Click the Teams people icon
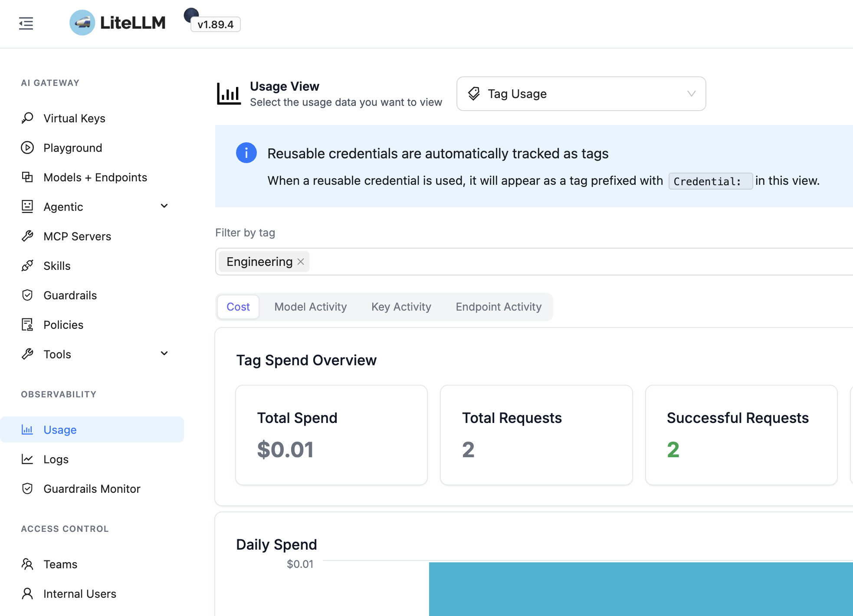The image size is (853, 616). pos(27,564)
